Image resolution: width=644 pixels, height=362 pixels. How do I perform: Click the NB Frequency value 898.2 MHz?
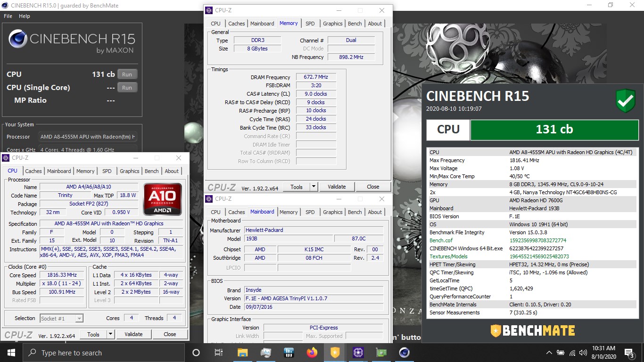point(351,57)
